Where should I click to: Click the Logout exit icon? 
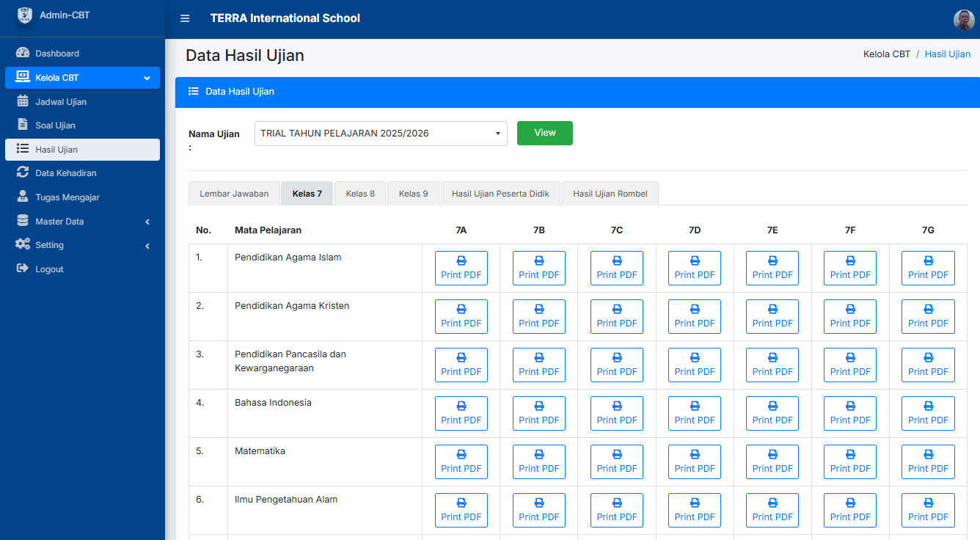[23, 269]
